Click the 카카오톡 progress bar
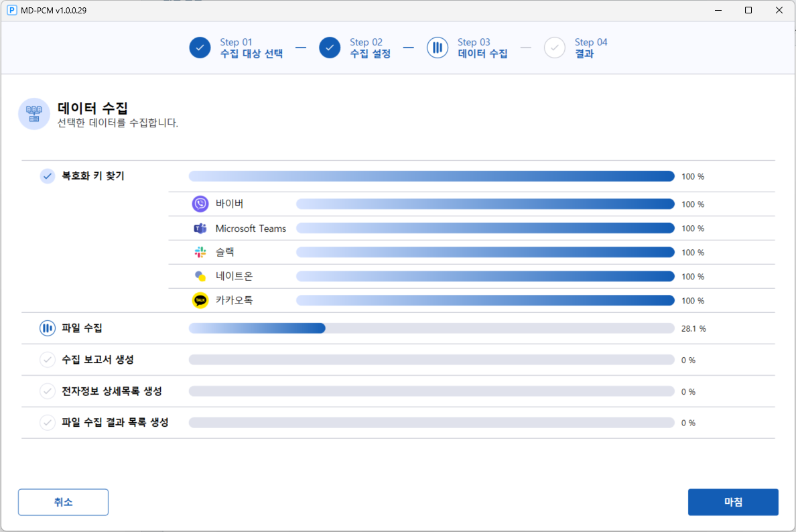The width and height of the screenshot is (796, 532). point(485,301)
